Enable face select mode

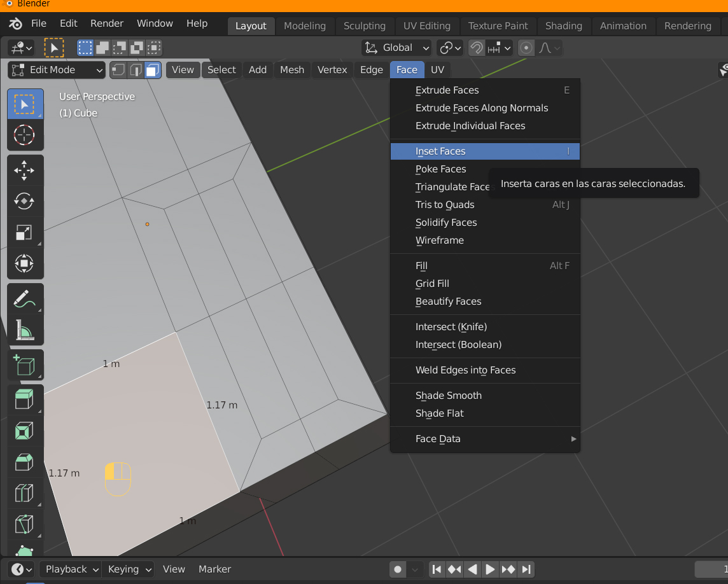153,70
